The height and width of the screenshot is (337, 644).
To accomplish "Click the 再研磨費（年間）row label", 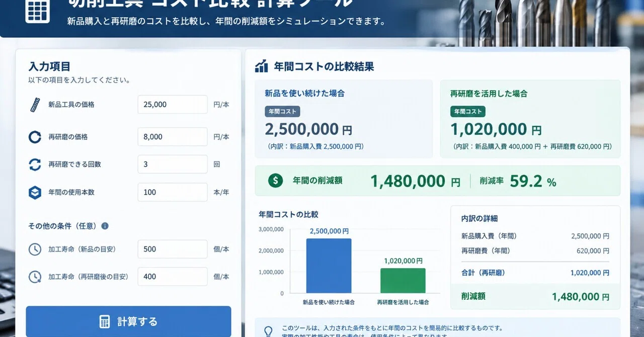I will click(x=486, y=251).
